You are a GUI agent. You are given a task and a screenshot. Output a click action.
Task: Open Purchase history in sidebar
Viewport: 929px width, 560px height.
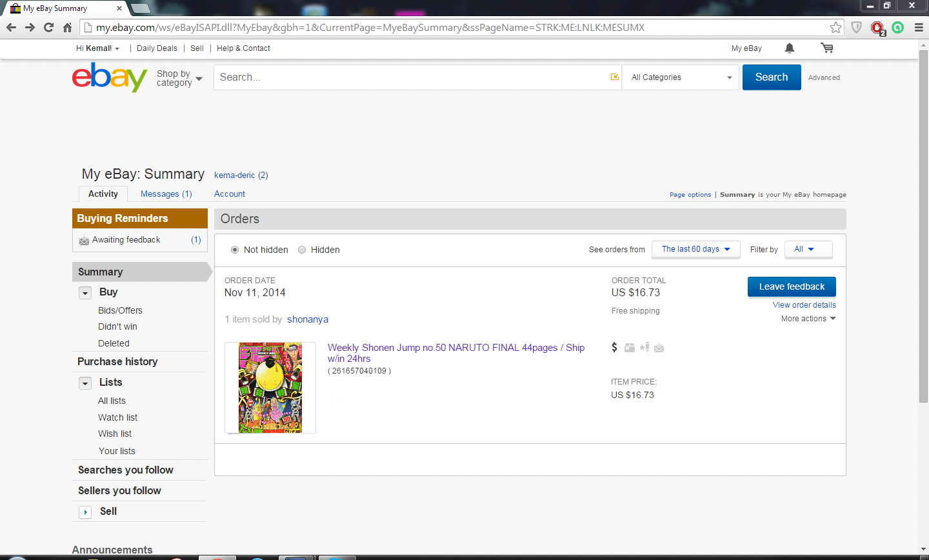pos(117,361)
